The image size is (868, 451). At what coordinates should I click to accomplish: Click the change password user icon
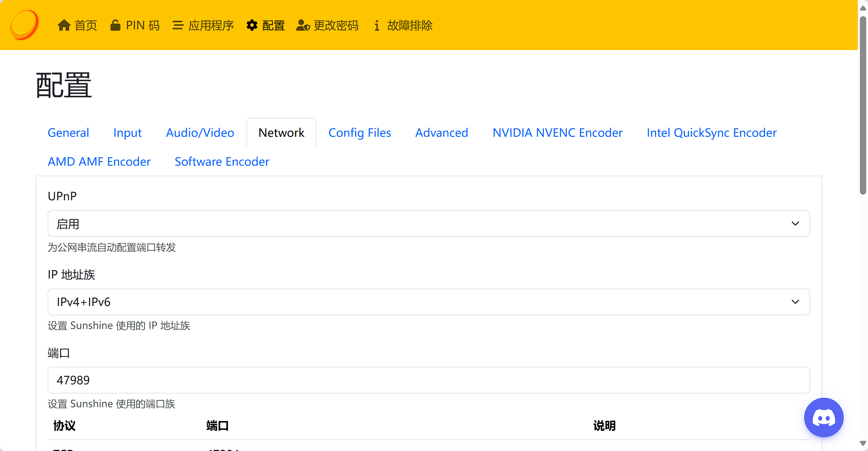[x=303, y=25]
